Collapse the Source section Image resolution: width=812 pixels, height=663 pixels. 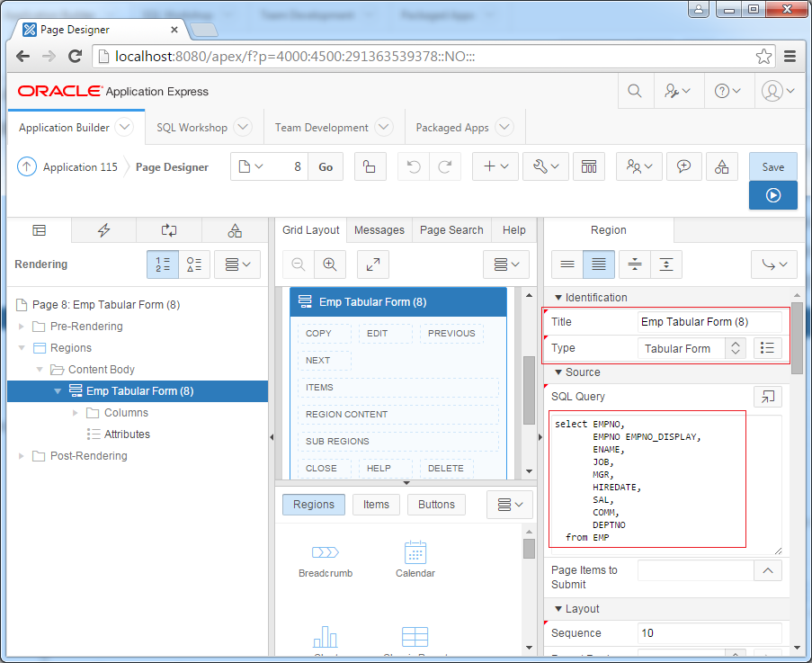[558, 372]
